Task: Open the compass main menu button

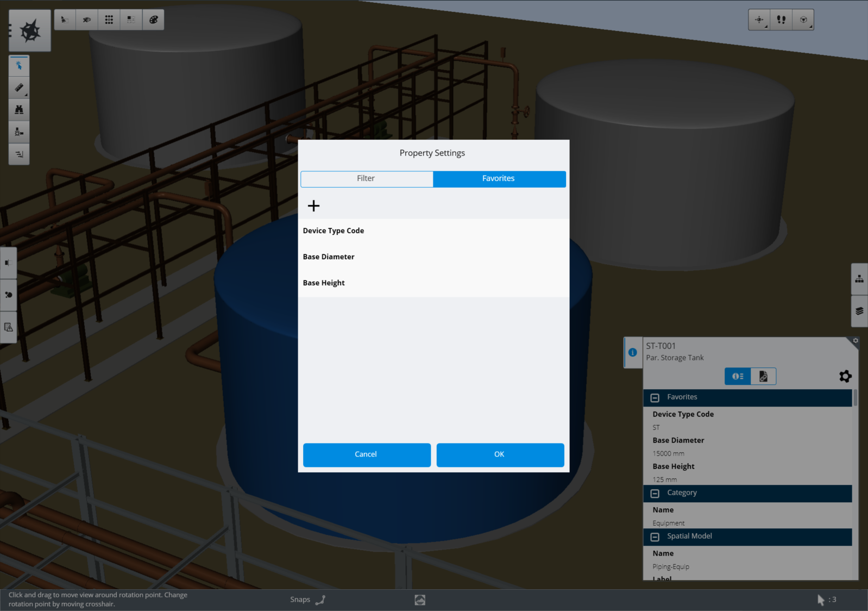Action: (x=30, y=30)
